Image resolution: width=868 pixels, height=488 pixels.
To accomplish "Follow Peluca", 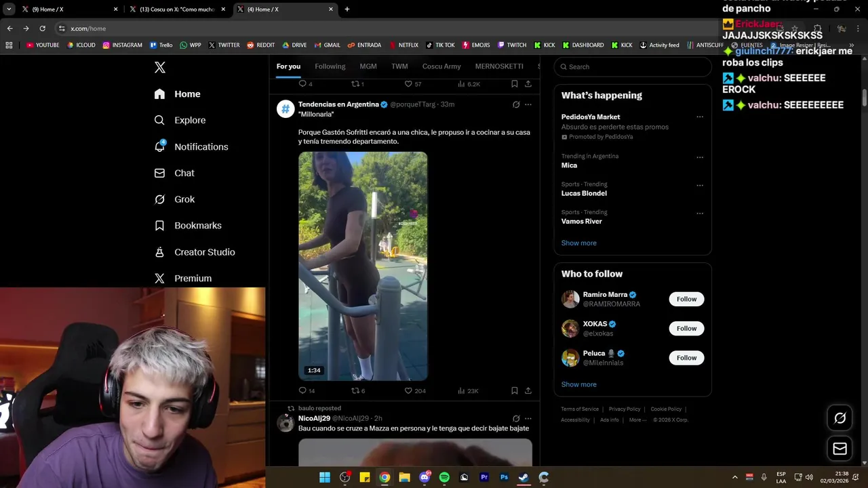I will (x=686, y=357).
